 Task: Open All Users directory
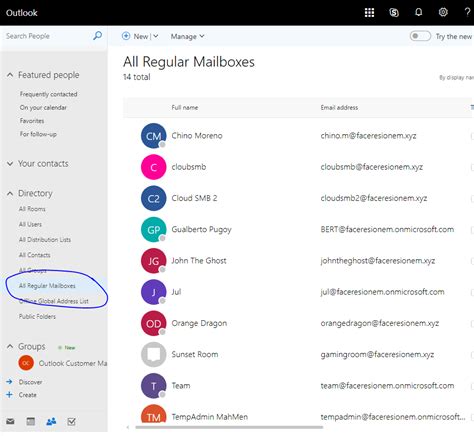[30, 224]
